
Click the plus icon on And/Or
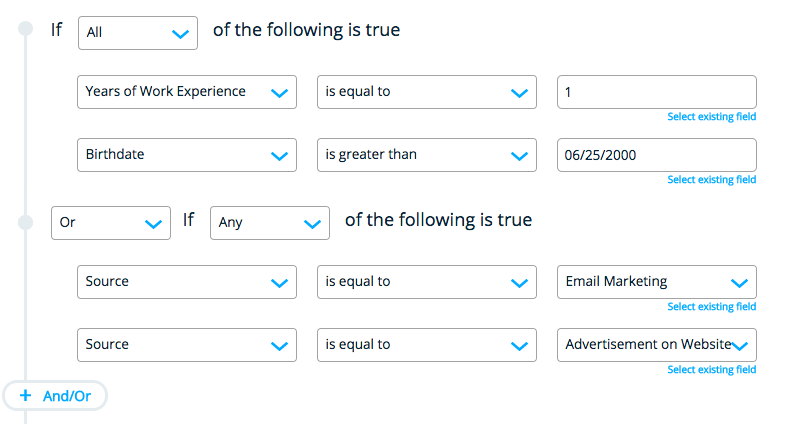coord(26,396)
